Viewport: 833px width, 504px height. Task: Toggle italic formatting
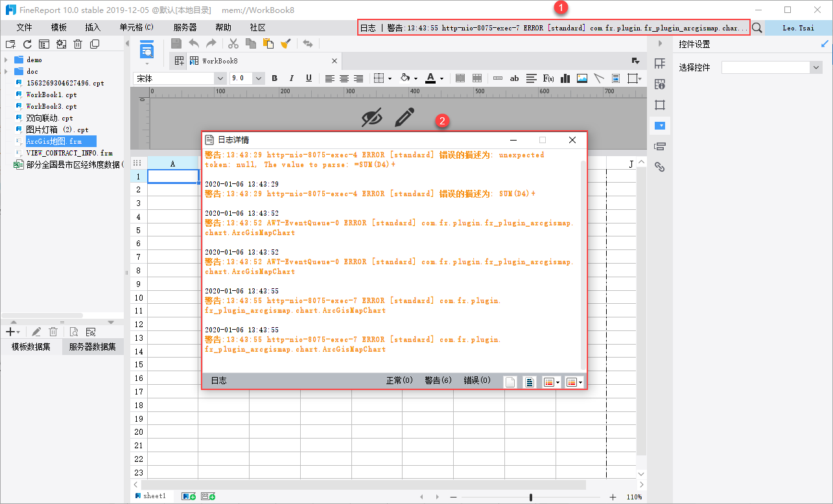coord(291,78)
